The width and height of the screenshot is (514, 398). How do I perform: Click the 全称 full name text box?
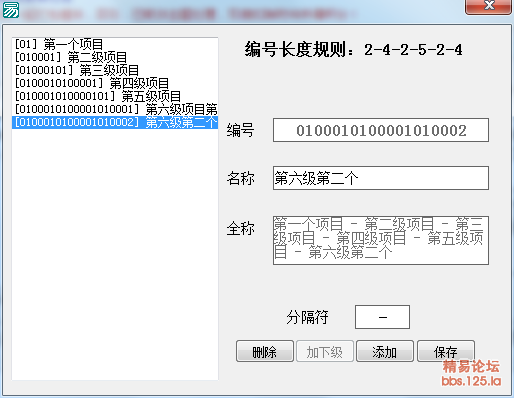coord(381,240)
